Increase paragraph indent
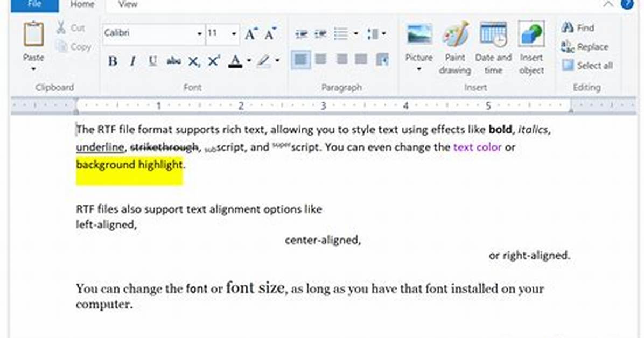Image resolution: width=644 pixels, height=338 pixels. (x=320, y=34)
